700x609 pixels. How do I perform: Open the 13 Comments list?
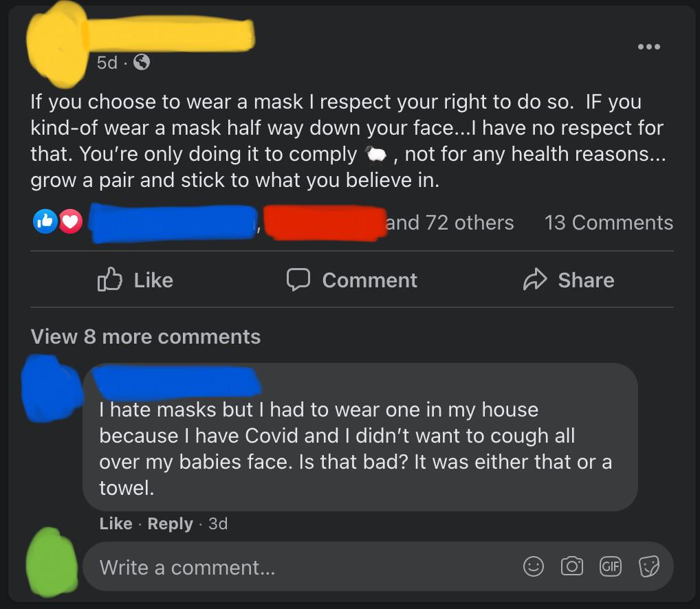pos(609,221)
